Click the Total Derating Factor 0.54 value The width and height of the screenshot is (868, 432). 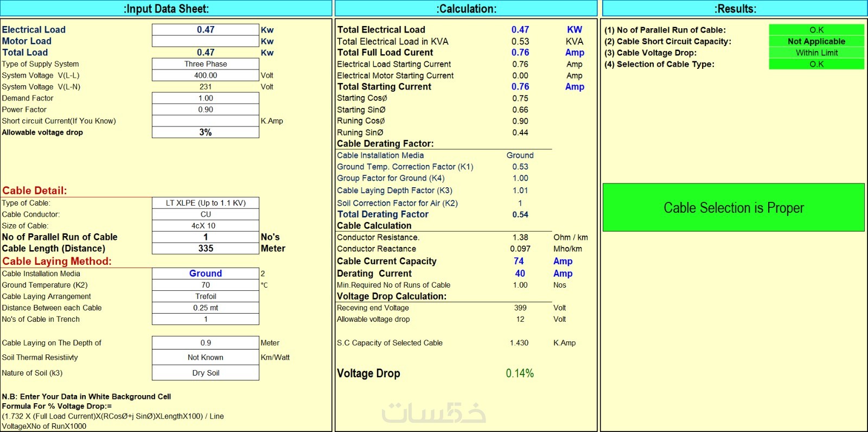pos(520,214)
